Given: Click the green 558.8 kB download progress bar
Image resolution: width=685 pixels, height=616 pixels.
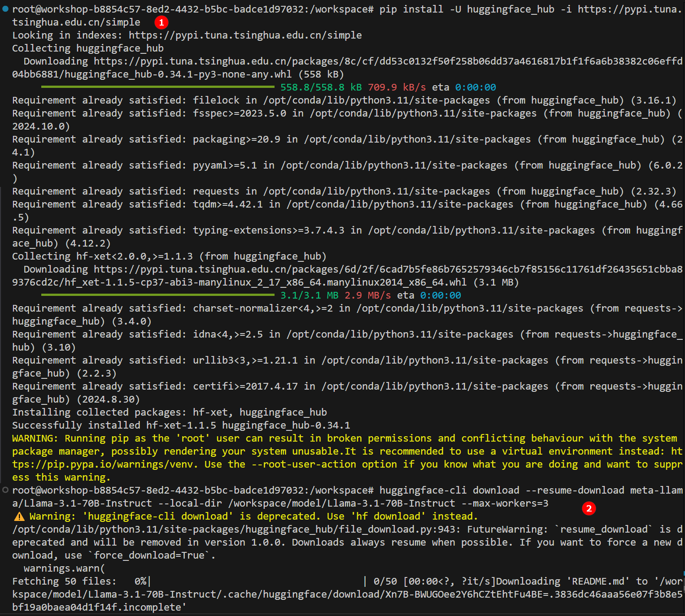Looking at the screenshot, I should pos(157,87).
